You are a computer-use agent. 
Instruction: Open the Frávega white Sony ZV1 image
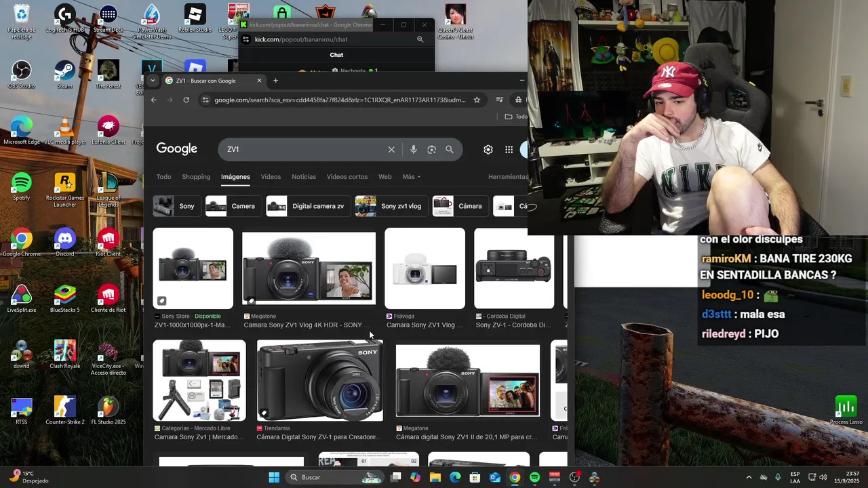pyautogui.click(x=425, y=268)
